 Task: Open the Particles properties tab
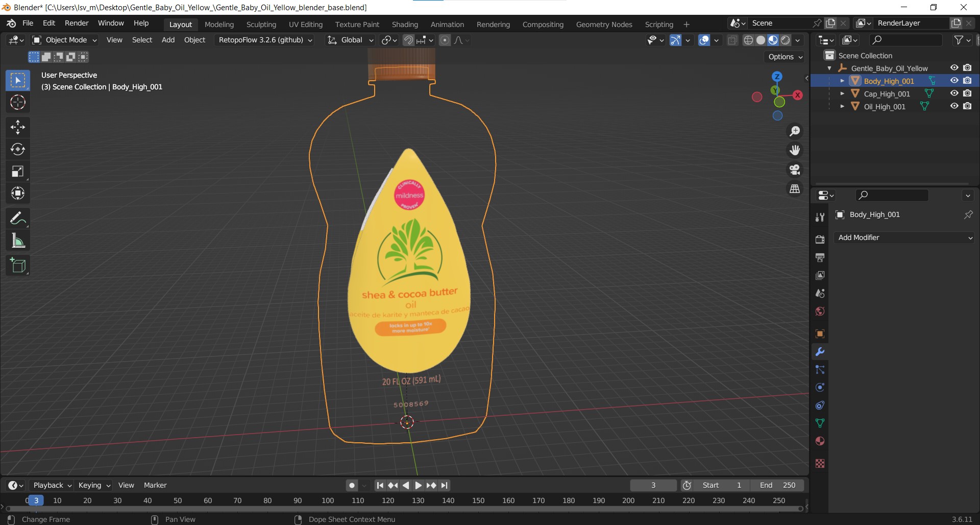point(820,370)
